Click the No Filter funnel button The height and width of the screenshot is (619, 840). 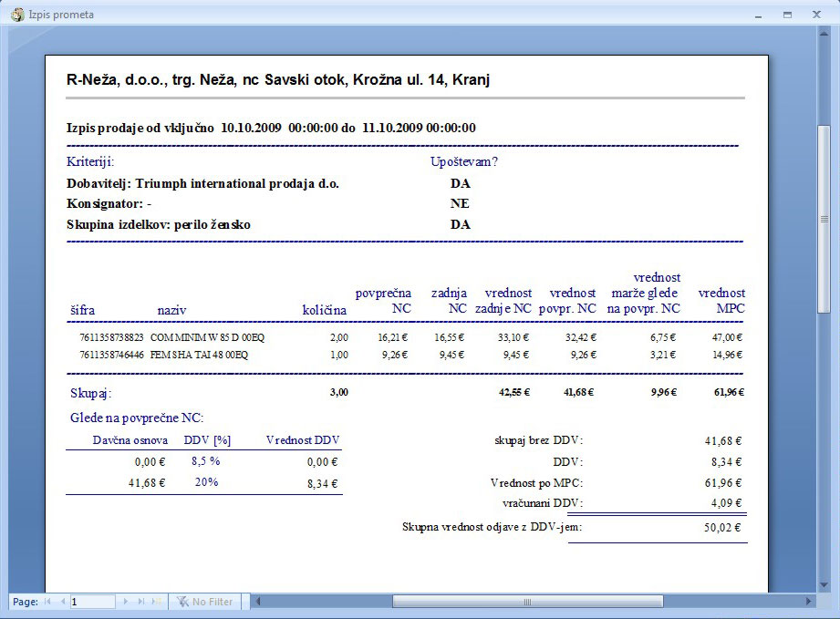[205, 602]
